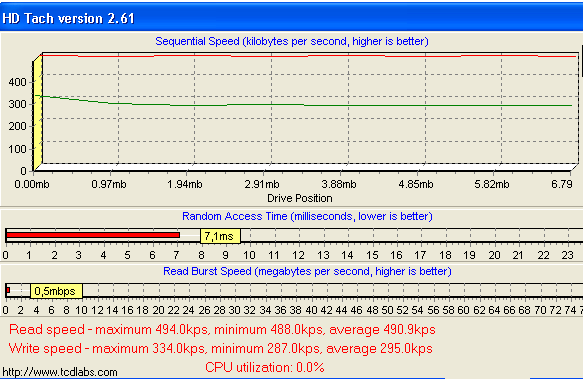This screenshot has width=583, height=379.
Task: Click the 200 value on speed axis
Action: point(18,126)
